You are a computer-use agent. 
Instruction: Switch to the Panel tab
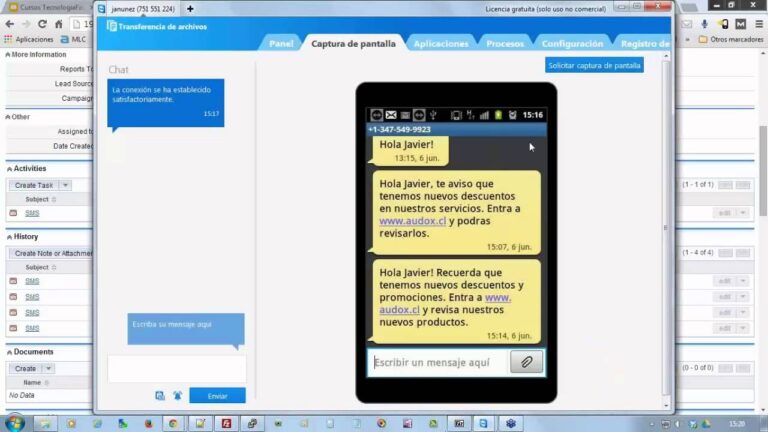tap(281, 44)
